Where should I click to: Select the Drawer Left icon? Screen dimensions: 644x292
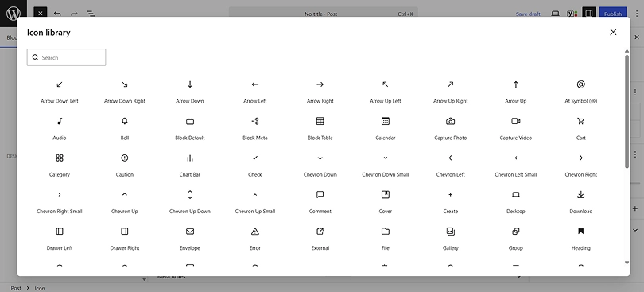[x=60, y=232]
